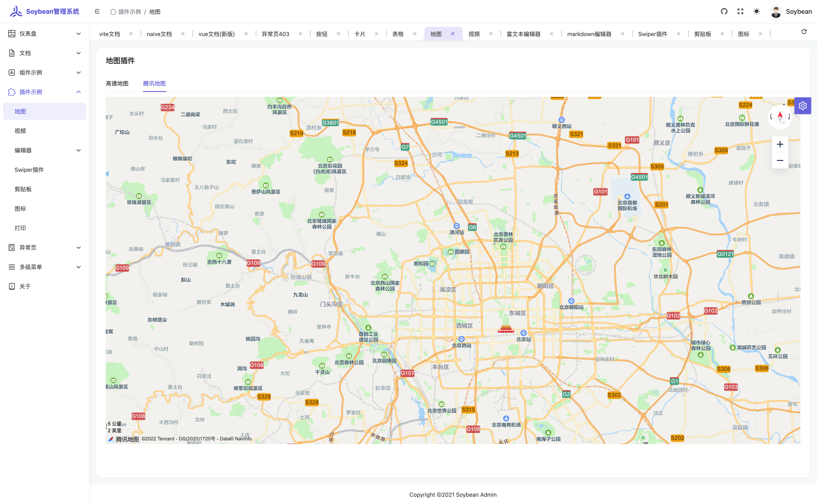Image resolution: width=817 pixels, height=504 pixels.
Task: Expand the 仪表盘 sidebar menu
Action: coord(45,34)
